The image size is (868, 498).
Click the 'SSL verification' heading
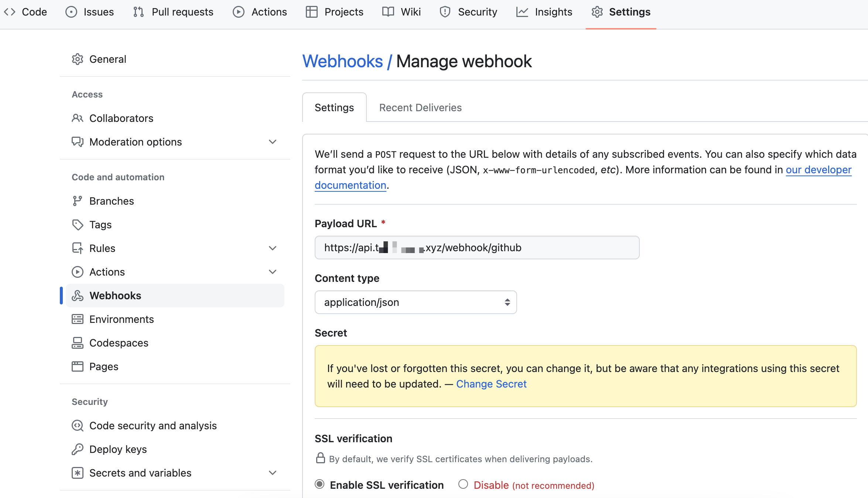pyautogui.click(x=353, y=439)
